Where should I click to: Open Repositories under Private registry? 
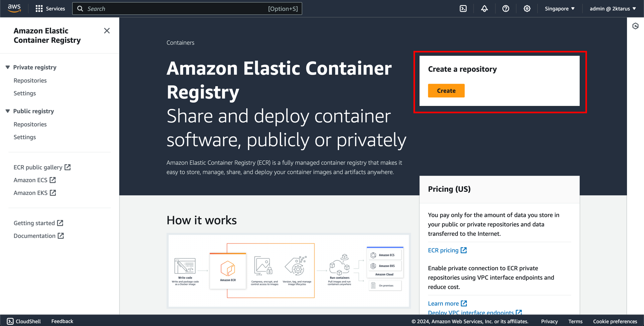pyautogui.click(x=30, y=80)
